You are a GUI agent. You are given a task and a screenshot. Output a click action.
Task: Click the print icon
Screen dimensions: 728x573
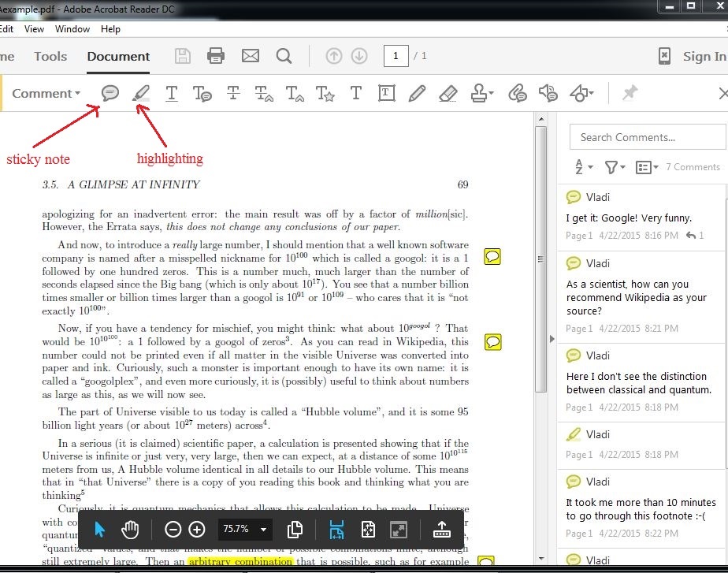point(216,56)
